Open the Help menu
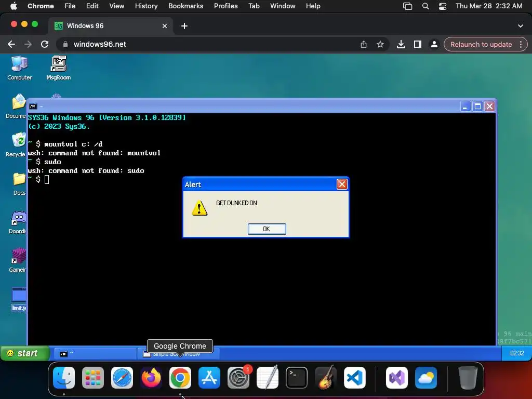Image resolution: width=532 pixels, height=399 pixels. [x=313, y=6]
